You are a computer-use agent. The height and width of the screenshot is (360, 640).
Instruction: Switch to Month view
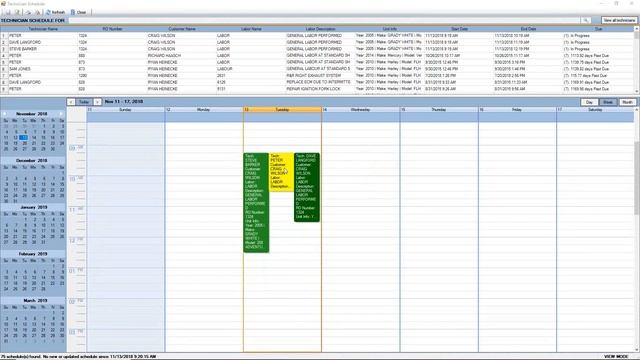point(627,102)
